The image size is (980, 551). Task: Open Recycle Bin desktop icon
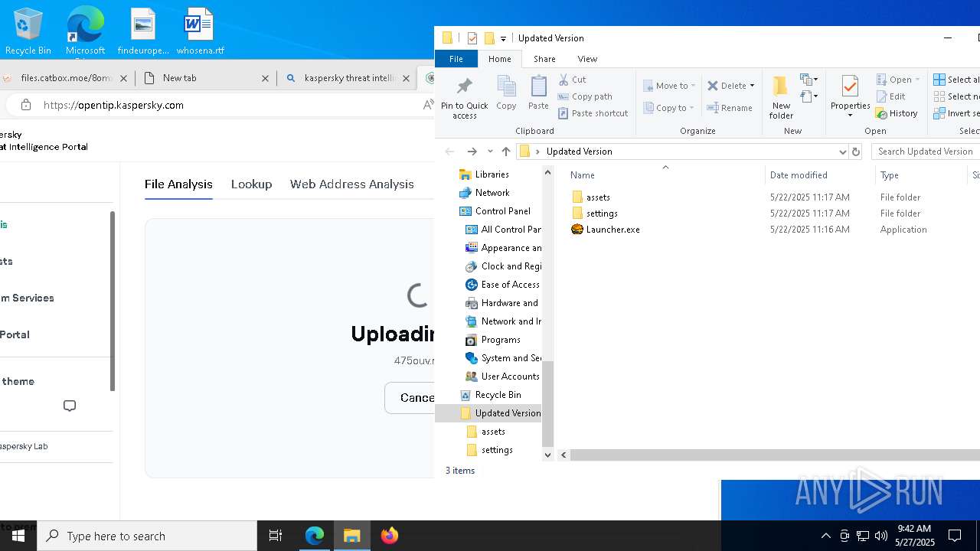point(28,32)
